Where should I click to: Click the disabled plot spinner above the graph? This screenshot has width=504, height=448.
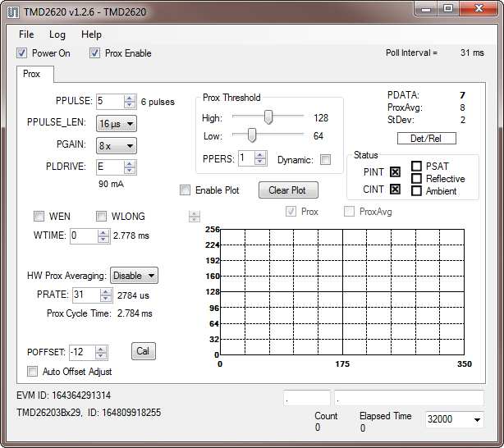(195, 217)
